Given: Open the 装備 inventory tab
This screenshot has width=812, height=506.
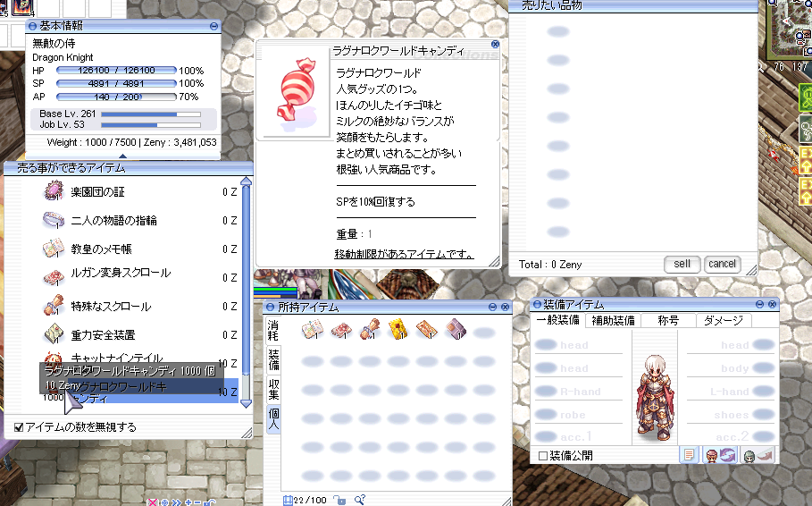Looking at the screenshot, I should 273,359.
